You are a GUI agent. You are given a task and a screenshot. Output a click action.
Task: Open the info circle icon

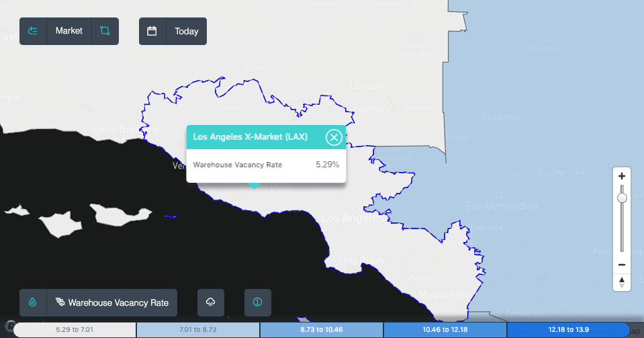(257, 302)
